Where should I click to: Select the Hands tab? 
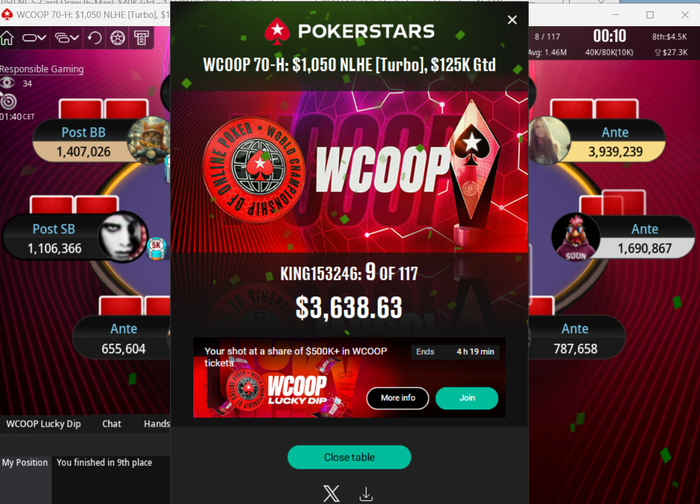pyautogui.click(x=156, y=424)
